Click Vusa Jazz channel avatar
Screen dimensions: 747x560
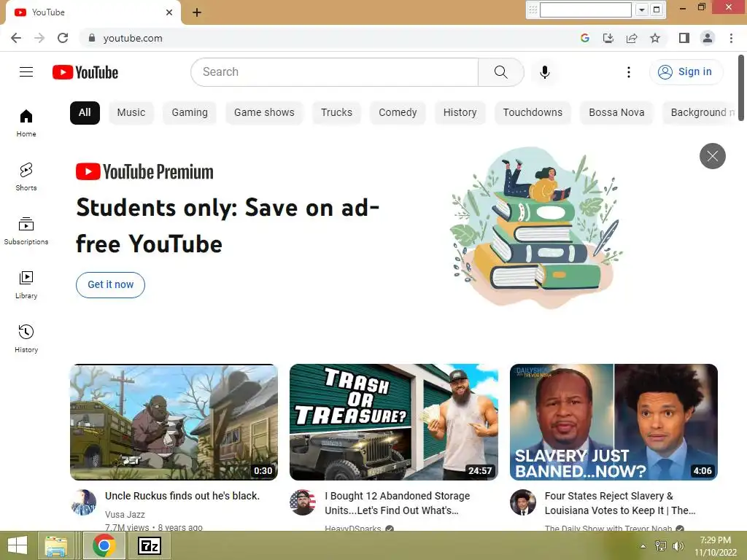(x=83, y=502)
